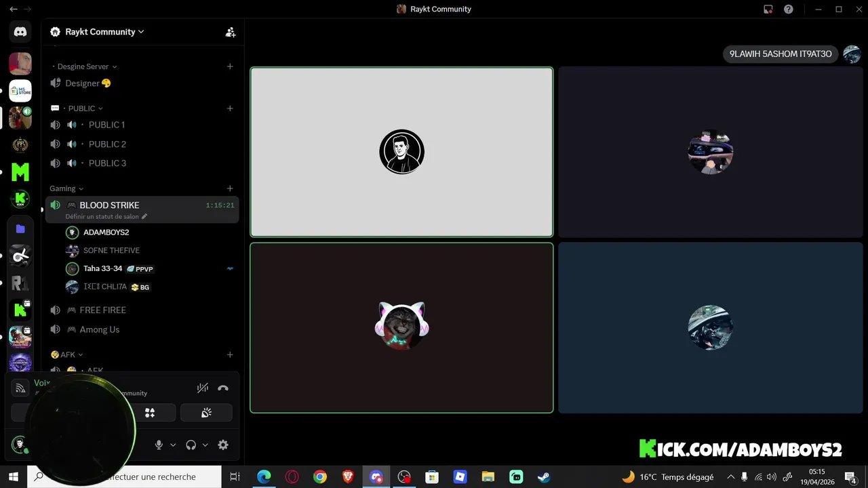Create channel in PUBLIC category
The height and width of the screenshot is (488, 868).
[x=230, y=108]
